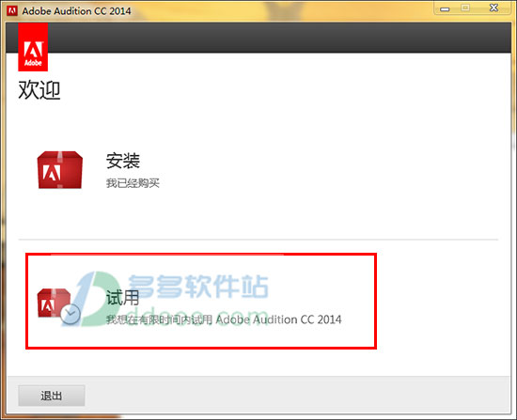Select the 安装 install option heading
Viewport: 517px width, 420px height.
(123, 161)
